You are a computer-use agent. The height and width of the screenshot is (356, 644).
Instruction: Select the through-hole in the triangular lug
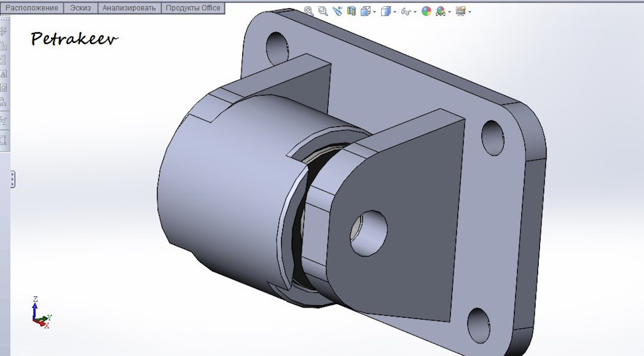pos(368,233)
